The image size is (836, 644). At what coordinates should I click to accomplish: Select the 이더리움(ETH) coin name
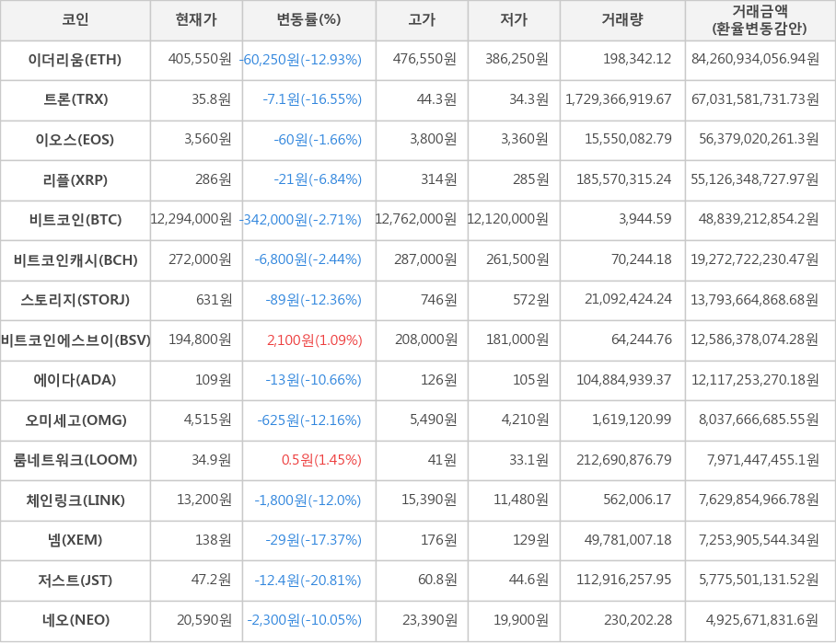pyautogui.click(x=75, y=60)
